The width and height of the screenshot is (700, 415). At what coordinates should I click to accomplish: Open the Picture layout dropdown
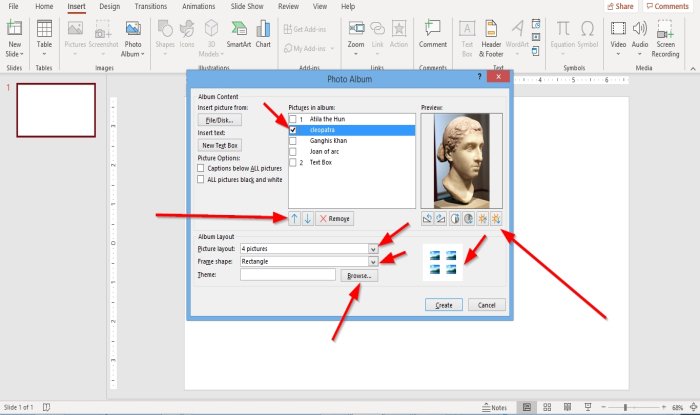(373, 249)
